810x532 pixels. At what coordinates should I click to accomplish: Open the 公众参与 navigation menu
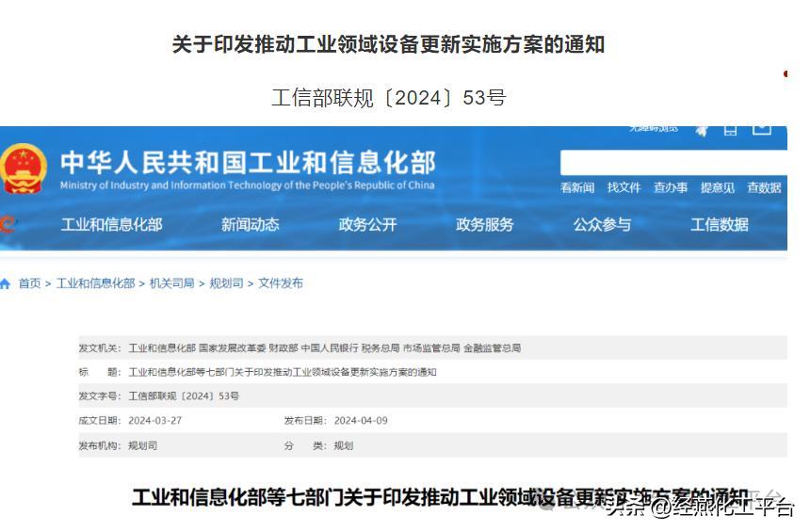tap(603, 224)
